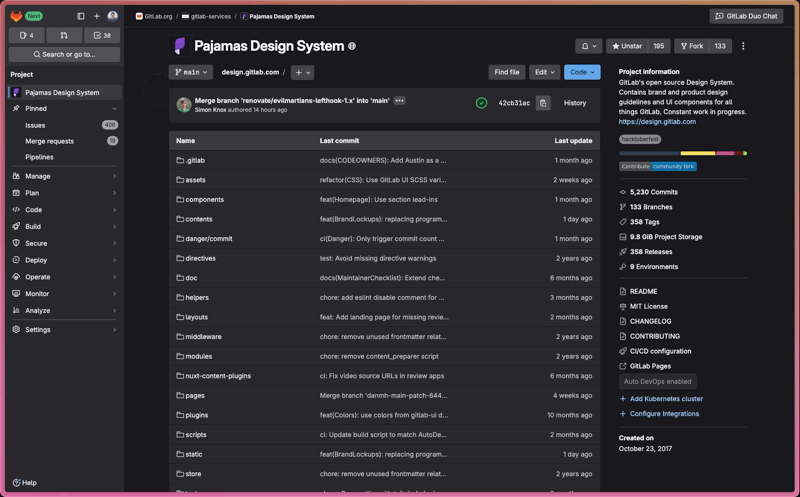Go to gitlab-services breadcrumb
The width and height of the screenshot is (800, 497).
tap(207, 16)
